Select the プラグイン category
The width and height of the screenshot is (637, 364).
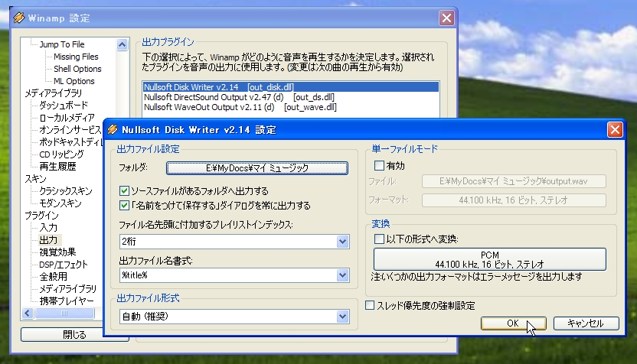(41, 215)
